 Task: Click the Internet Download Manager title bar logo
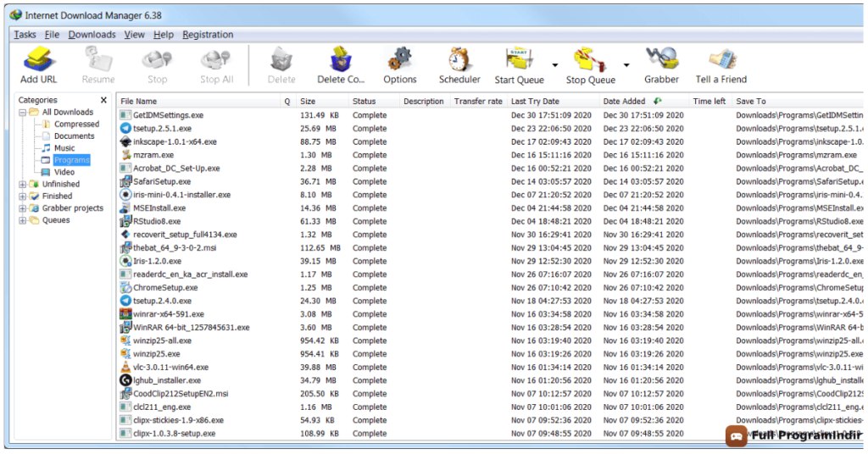pos(16,15)
